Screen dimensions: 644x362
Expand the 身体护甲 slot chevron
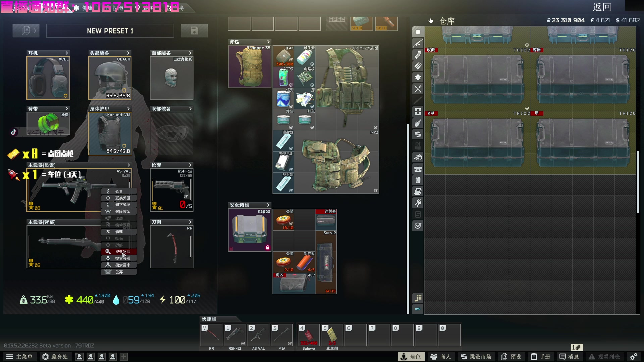point(128,109)
